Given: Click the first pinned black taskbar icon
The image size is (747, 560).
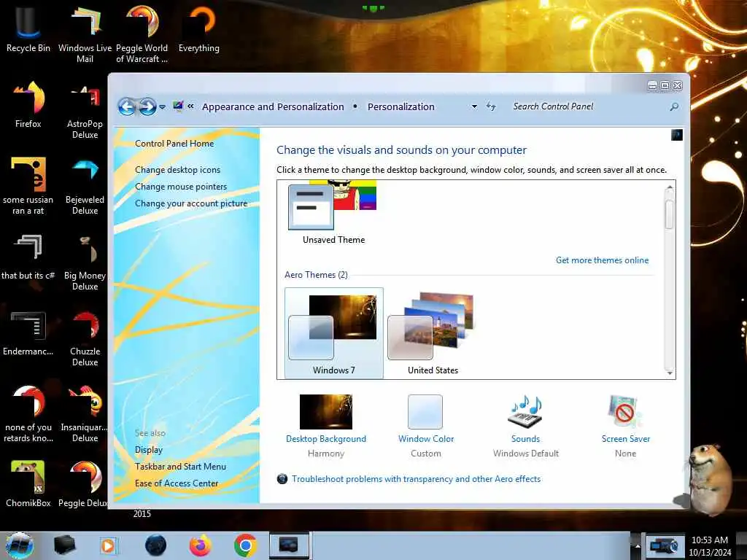Looking at the screenshot, I should point(64,545).
